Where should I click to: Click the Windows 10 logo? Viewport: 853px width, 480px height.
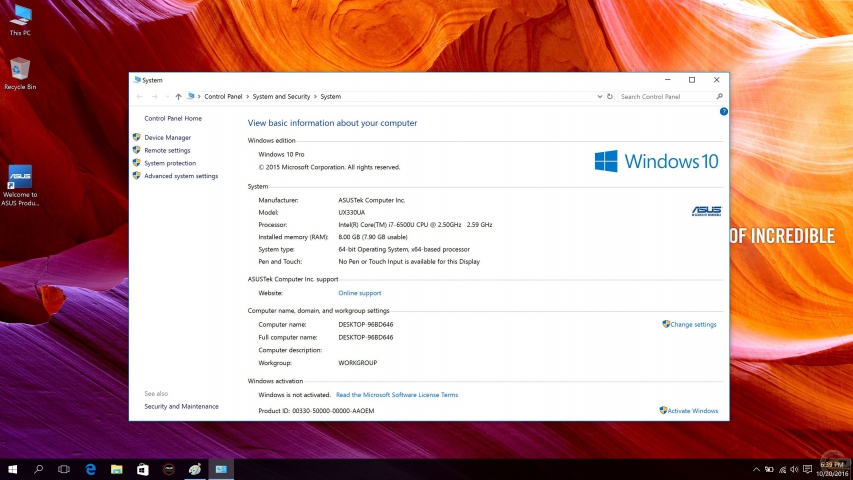[657, 161]
